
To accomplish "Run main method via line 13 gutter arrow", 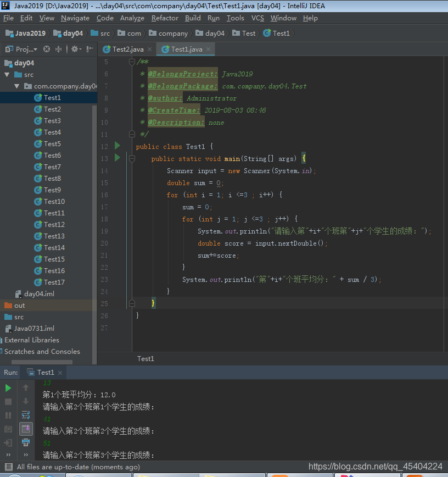I will pyautogui.click(x=117, y=158).
